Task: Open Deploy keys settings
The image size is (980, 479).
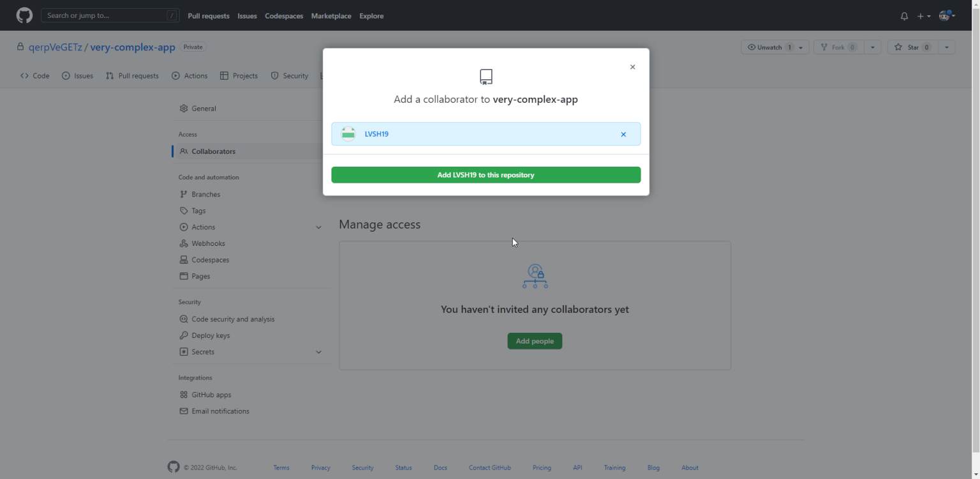Action: point(251,335)
